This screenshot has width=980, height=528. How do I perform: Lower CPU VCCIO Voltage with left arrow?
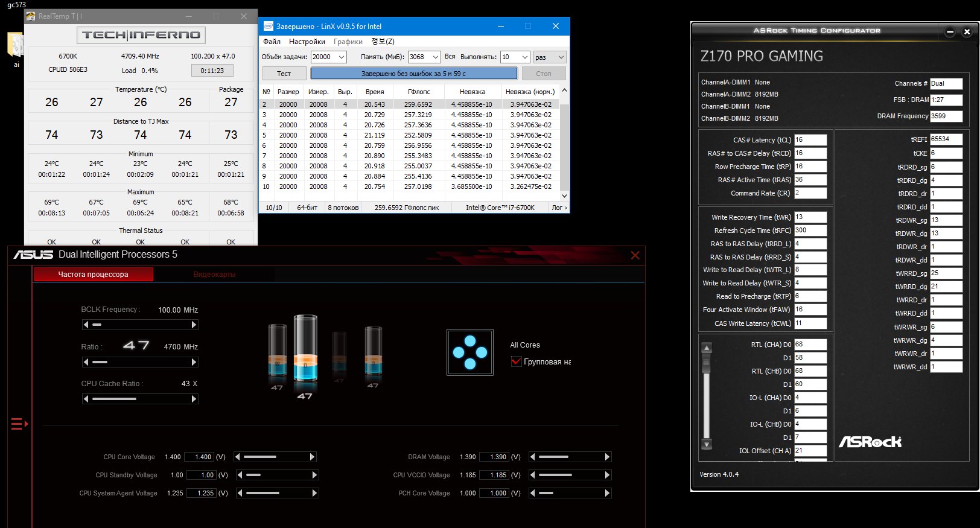[x=533, y=475]
